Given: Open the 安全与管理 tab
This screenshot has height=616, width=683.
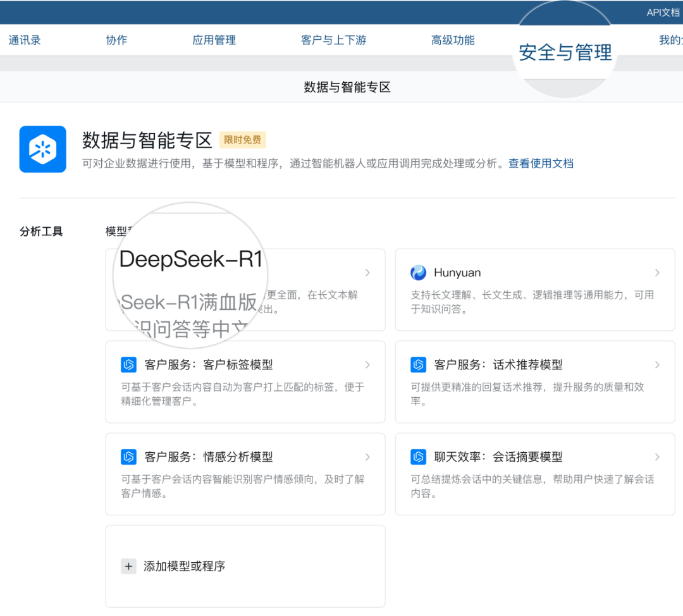Looking at the screenshot, I should pos(565,52).
